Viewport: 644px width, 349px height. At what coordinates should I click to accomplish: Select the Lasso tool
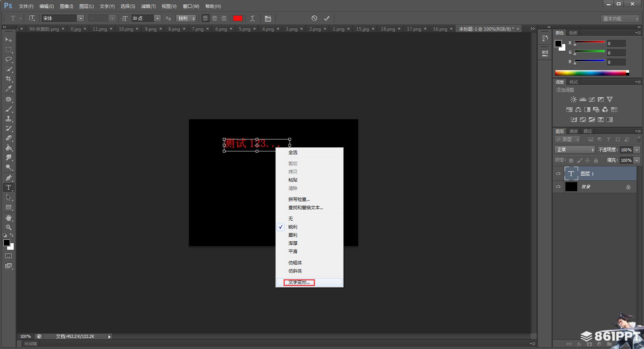[x=9, y=59]
